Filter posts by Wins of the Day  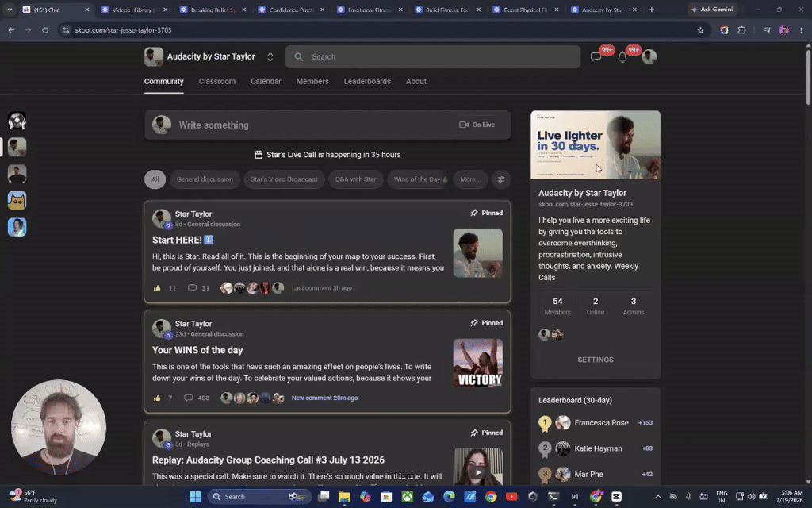tap(419, 179)
